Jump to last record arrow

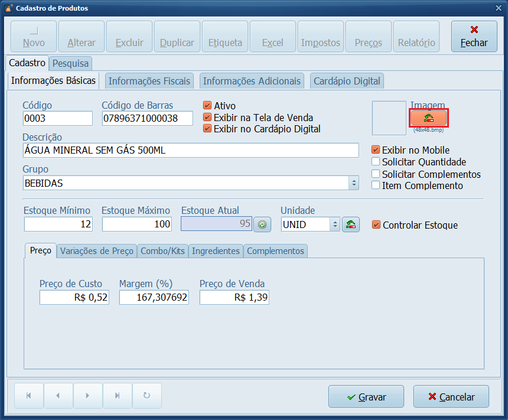[x=117, y=396]
